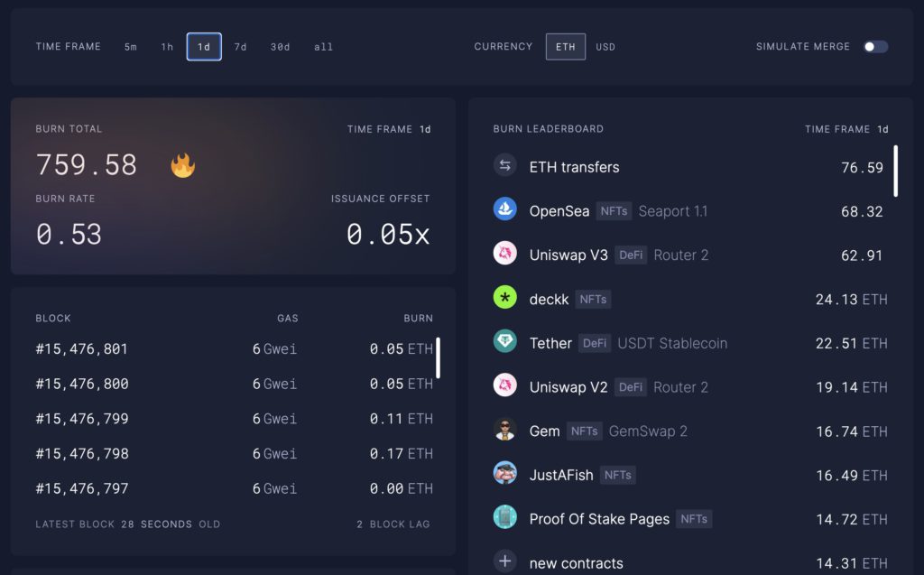
Task: Click the Uniswap V2 unicorn icon
Action: (505, 385)
